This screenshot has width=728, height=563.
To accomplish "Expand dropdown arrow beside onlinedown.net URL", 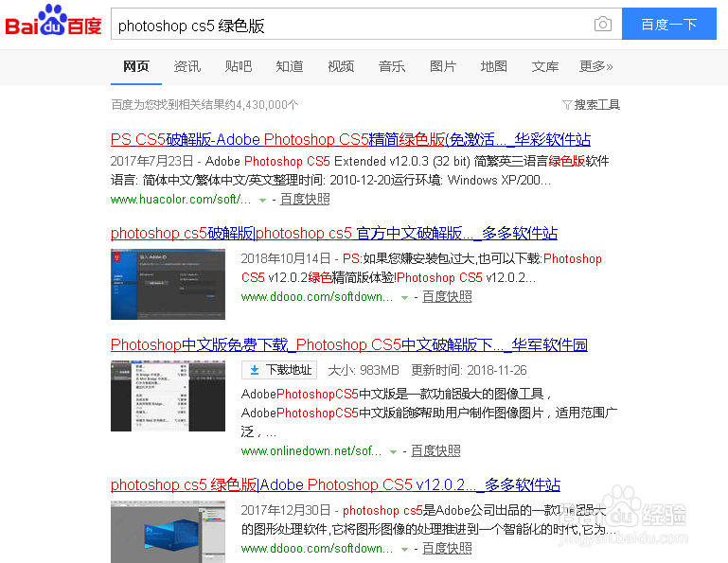I will (x=393, y=452).
